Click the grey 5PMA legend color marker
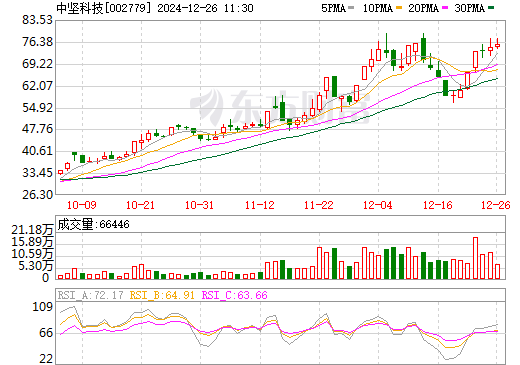 [351, 8]
